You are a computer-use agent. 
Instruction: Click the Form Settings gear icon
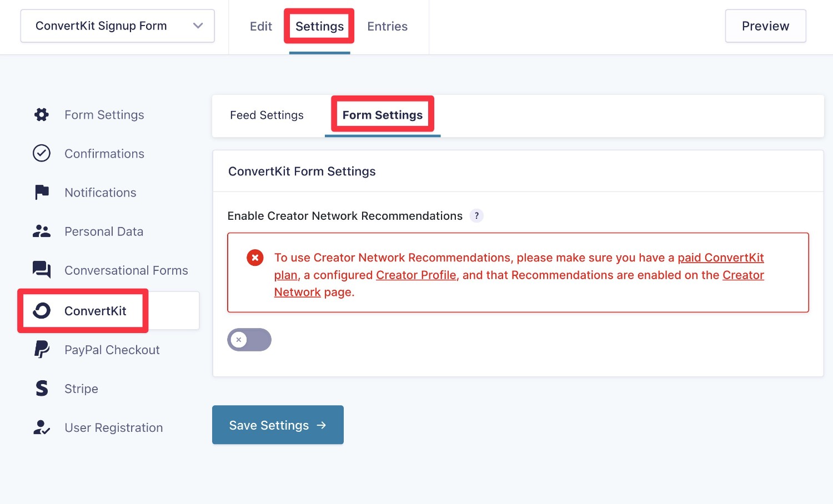(42, 115)
